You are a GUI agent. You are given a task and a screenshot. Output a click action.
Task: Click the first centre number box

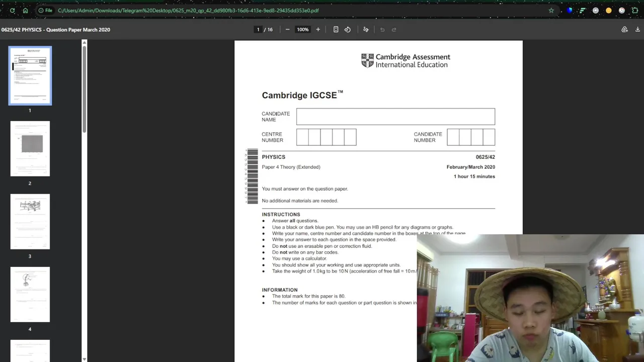tap(302, 137)
